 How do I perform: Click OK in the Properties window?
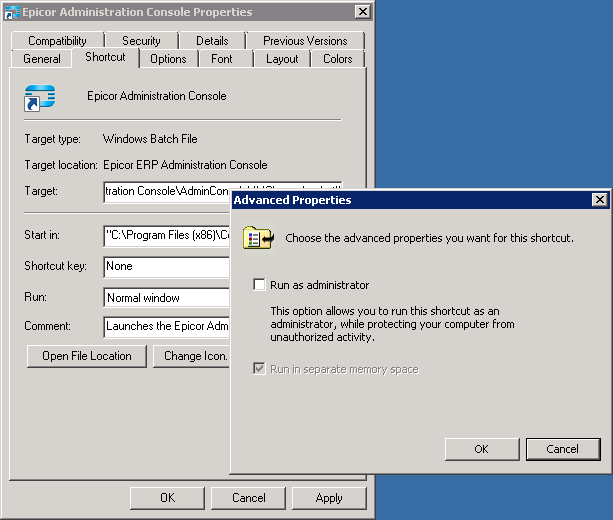pos(167,498)
